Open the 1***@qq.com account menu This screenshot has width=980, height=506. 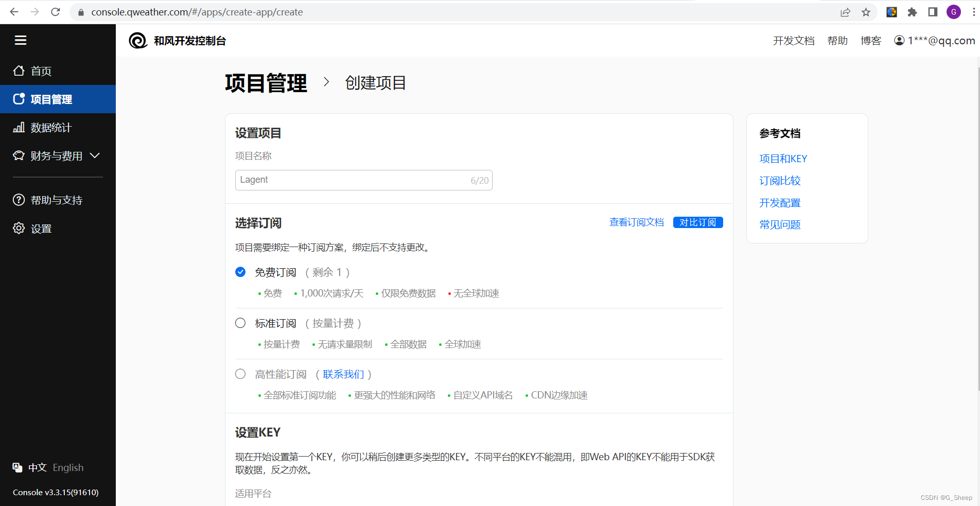(935, 41)
